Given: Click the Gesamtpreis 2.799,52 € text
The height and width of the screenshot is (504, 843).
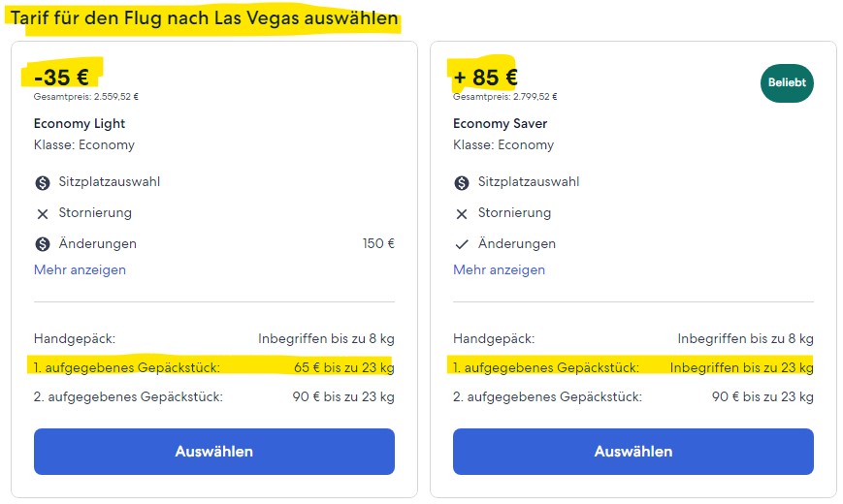Looking at the screenshot, I should pyautogui.click(x=504, y=97).
